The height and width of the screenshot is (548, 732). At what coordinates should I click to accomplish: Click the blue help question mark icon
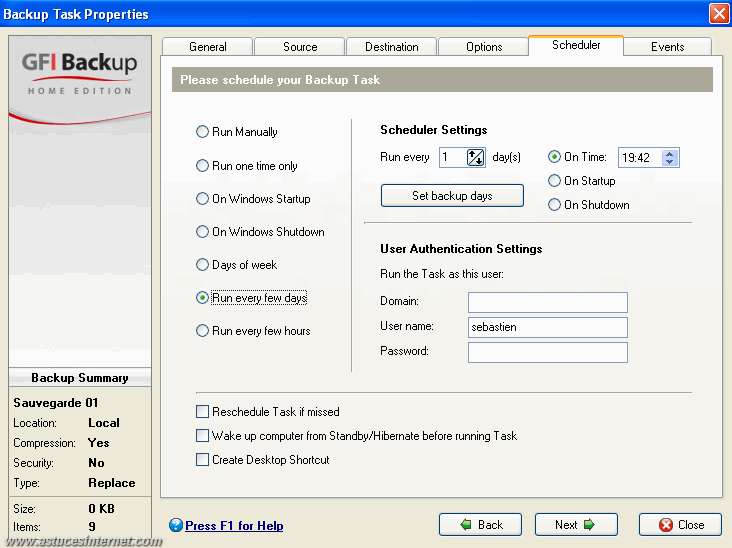[176, 525]
